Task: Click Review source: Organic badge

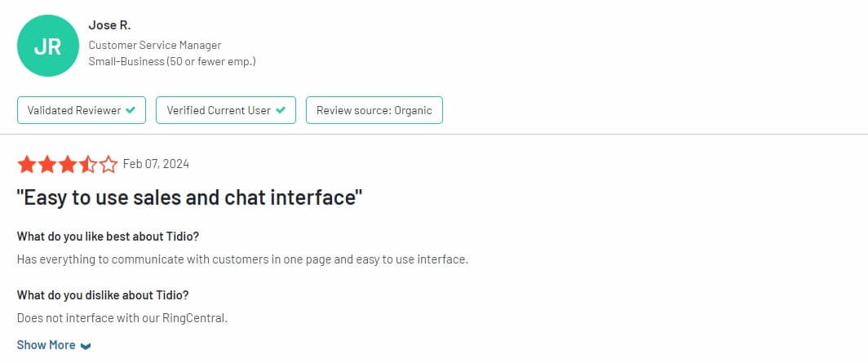Action: (x=374, y=110)
